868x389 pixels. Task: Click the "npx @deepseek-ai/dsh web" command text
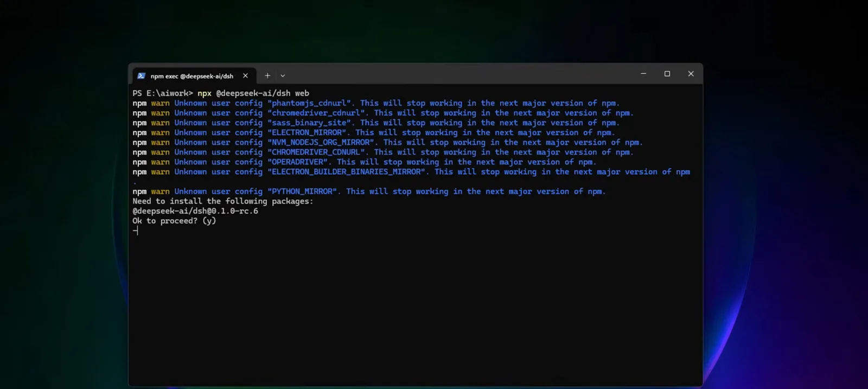(253, 93)
